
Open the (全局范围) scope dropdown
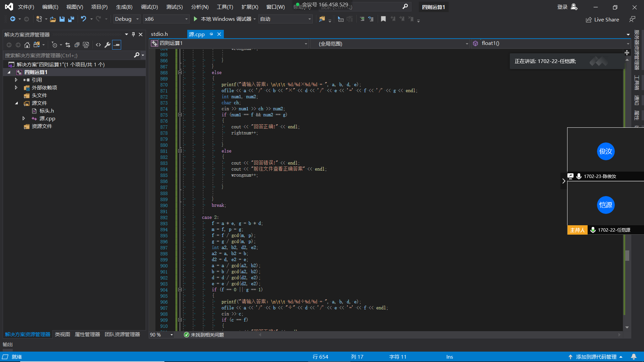[390, 44]
